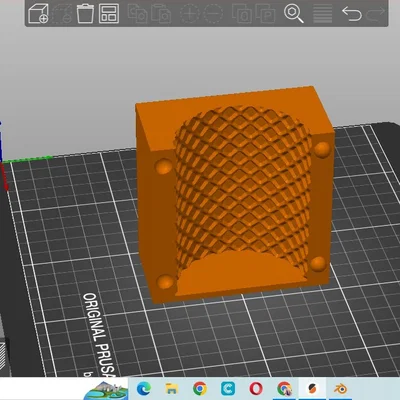
Task: Click the Copy icon in the toolbar
Action: coord(137,13)
